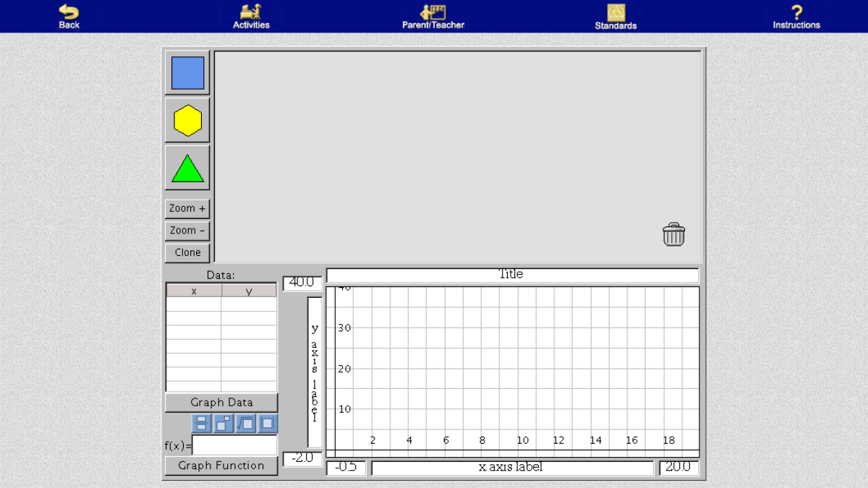
Task: Toggle the scatter point display style
Action: 223,424
